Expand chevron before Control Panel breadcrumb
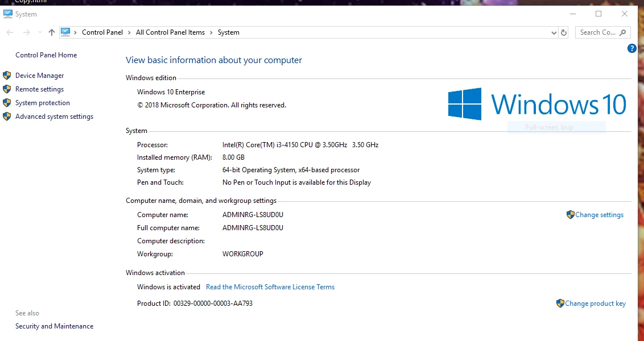Viewport: 644px width, 341px height. 76,32
